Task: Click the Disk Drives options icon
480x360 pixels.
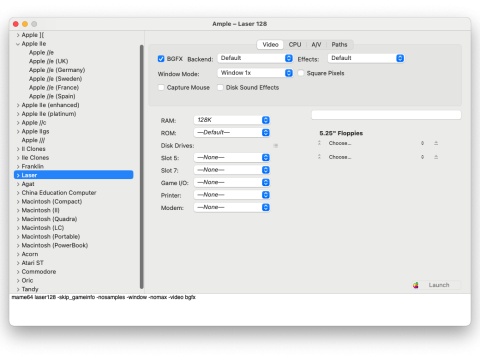Action: (x=276, y=146)
